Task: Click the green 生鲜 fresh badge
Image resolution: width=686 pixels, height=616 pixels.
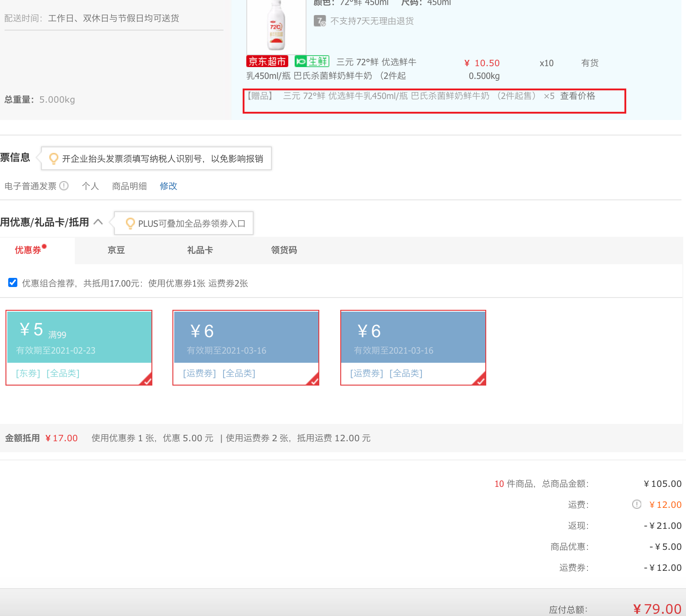Action: [x=312, y=61]
